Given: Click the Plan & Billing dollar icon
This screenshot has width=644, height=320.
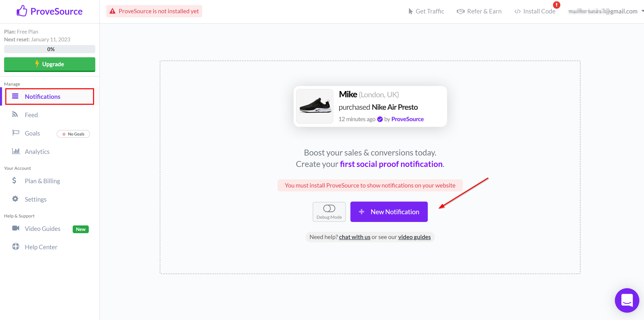Looking at the screenshot, I should pyautogui.click(x=15, y=180).
